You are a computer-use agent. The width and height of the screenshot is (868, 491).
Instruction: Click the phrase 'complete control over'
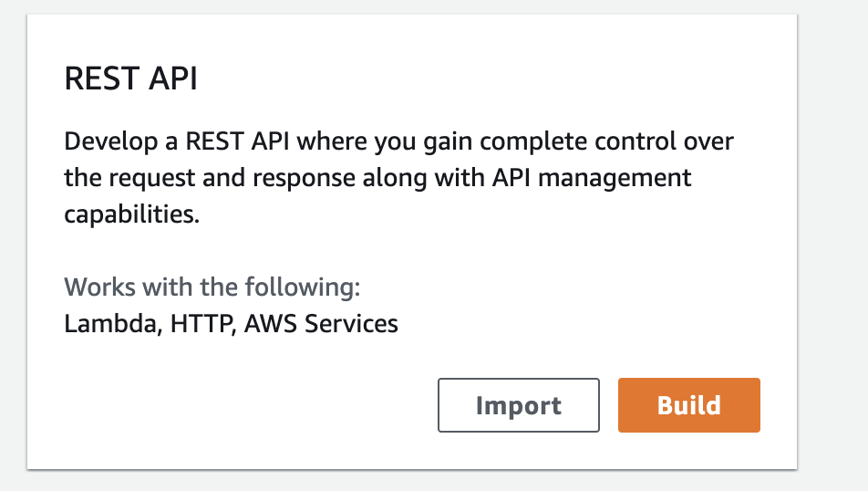click(606, 141)
